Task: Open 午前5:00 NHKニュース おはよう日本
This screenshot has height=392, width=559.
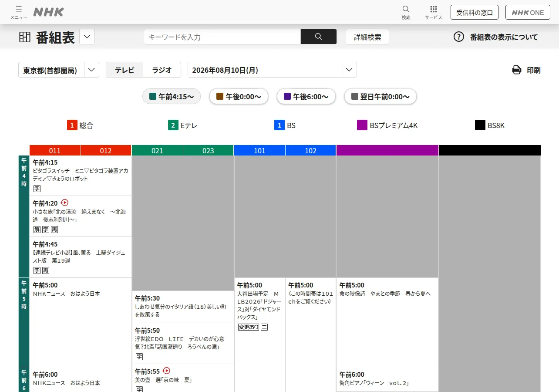Action: (x=81, y=322)
